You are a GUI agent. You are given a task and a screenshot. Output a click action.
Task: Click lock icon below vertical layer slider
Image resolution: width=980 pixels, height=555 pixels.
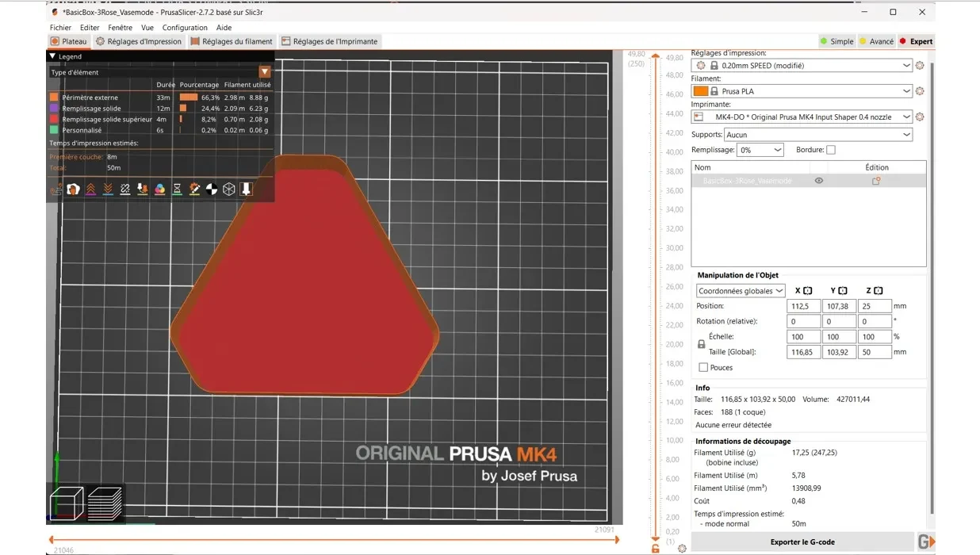(655, 549)
